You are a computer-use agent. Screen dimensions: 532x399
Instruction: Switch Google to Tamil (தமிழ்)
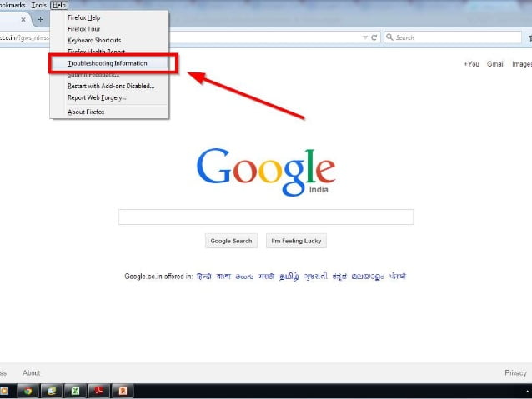[289, 277]
